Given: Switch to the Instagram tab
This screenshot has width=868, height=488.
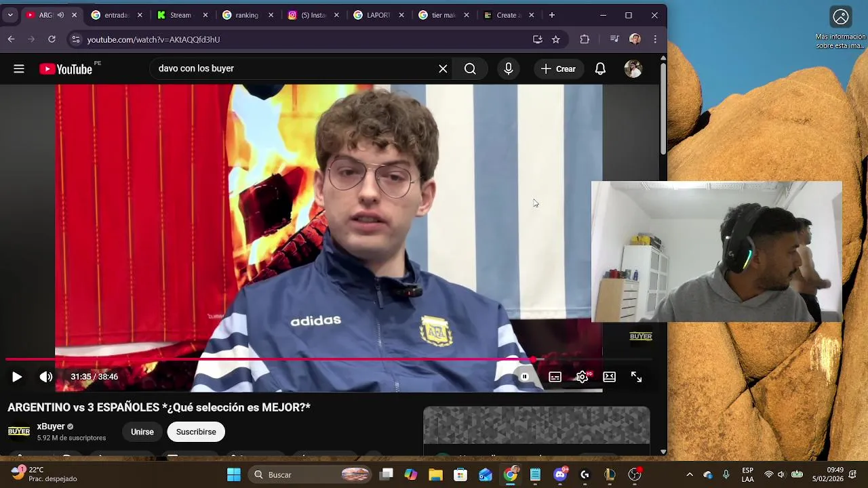Looking at the screenshot, I should coord(313,15).
